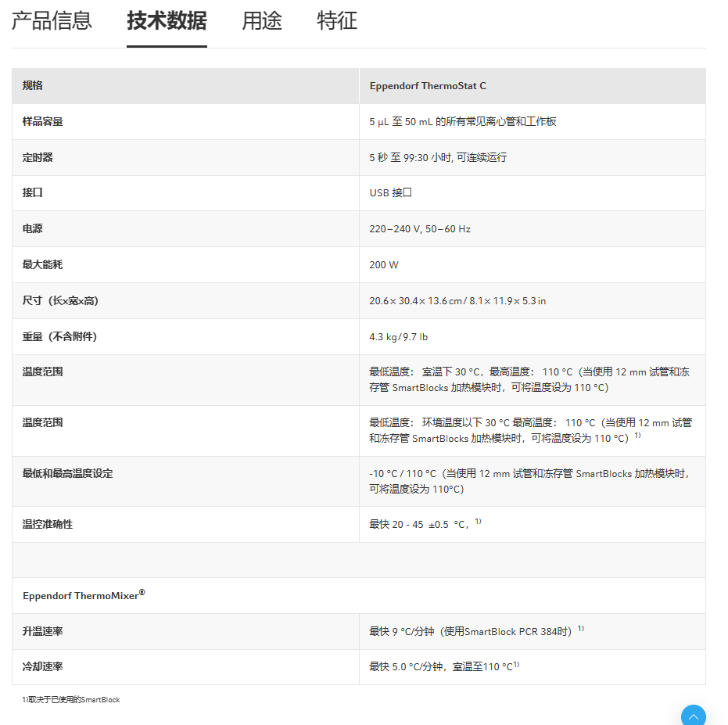Click the 4.3 kg / 9.7 lb weight value
728x725 pixels.
(398, 337)
